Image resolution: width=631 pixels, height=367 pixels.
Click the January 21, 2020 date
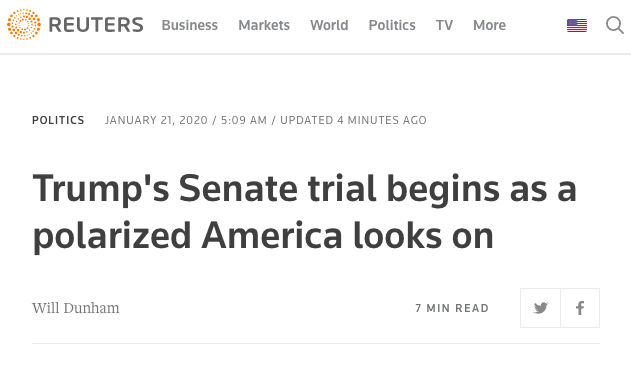click(156, 120)
